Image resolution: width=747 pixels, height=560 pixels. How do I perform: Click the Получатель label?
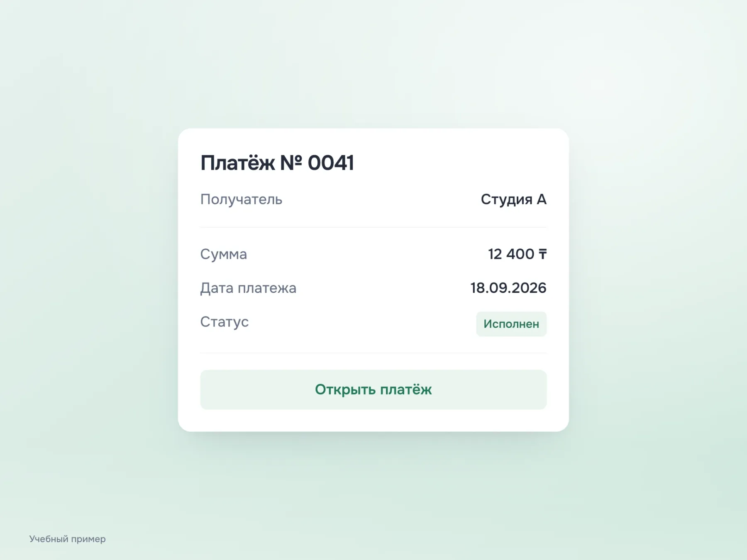pyautogui.click(x=241, y=200)
